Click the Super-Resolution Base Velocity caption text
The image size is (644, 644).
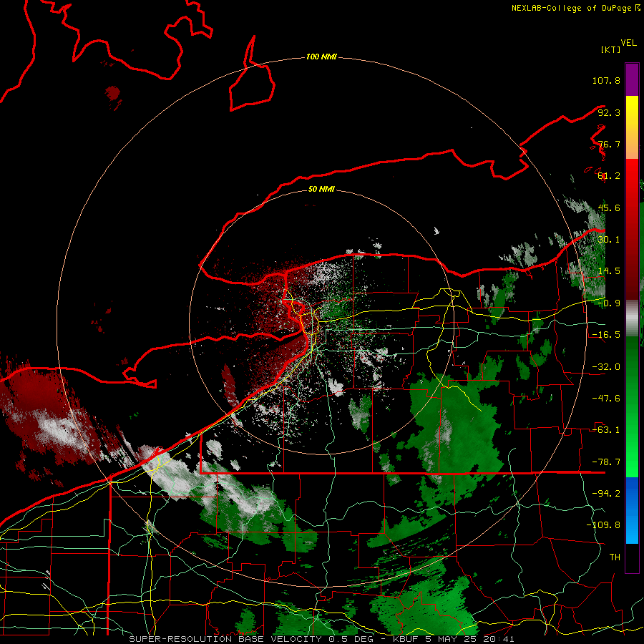[x=321, y=639]
